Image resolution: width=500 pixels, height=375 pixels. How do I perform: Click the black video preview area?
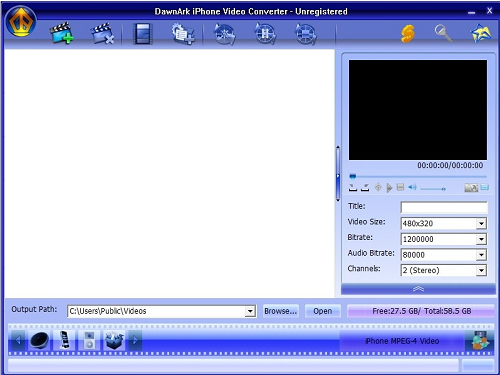(x=418, y=110)
